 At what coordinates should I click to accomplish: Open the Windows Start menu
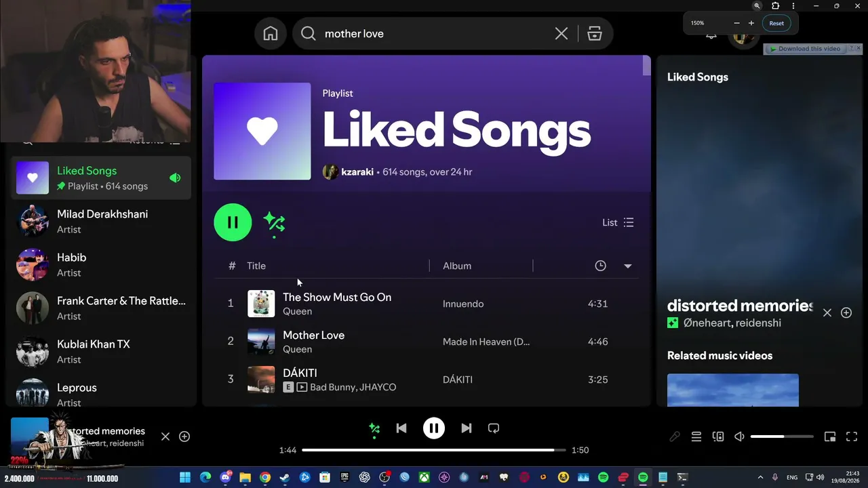185,477
